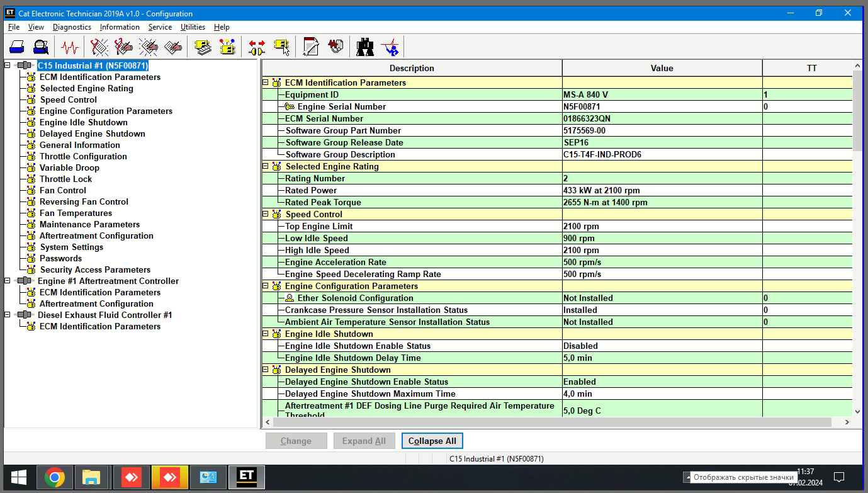Click the Change button
The width and height of the screenshot is (868, 493).
coord(296,441)
